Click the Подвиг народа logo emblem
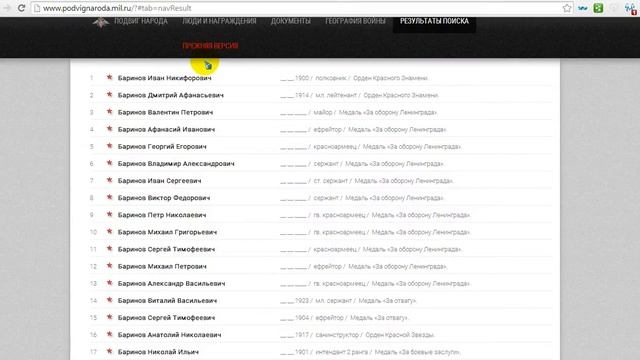 click(100, 22)
